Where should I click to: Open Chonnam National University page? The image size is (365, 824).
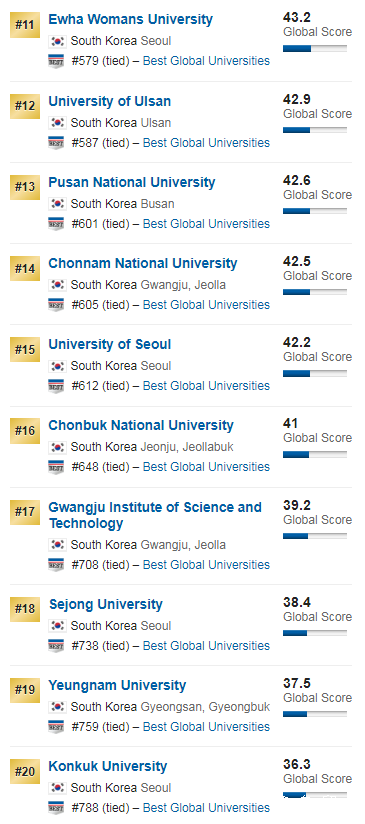pos(143,263)
